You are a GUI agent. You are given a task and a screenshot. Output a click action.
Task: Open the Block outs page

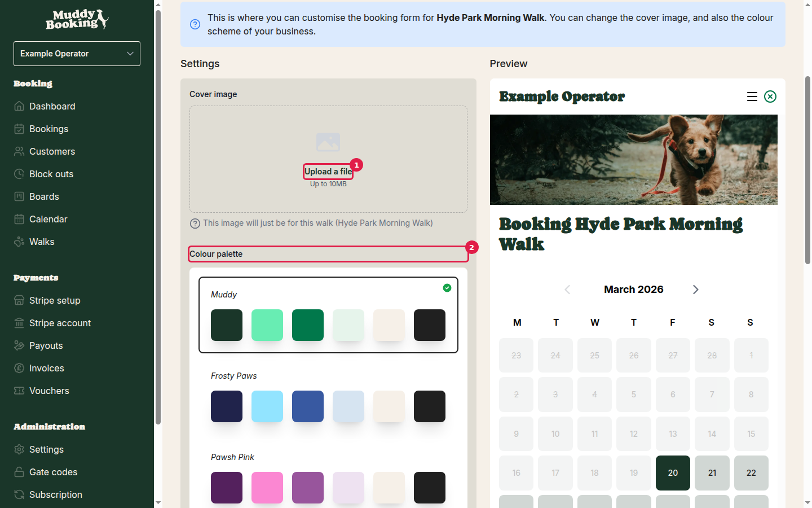coord(51,174)
